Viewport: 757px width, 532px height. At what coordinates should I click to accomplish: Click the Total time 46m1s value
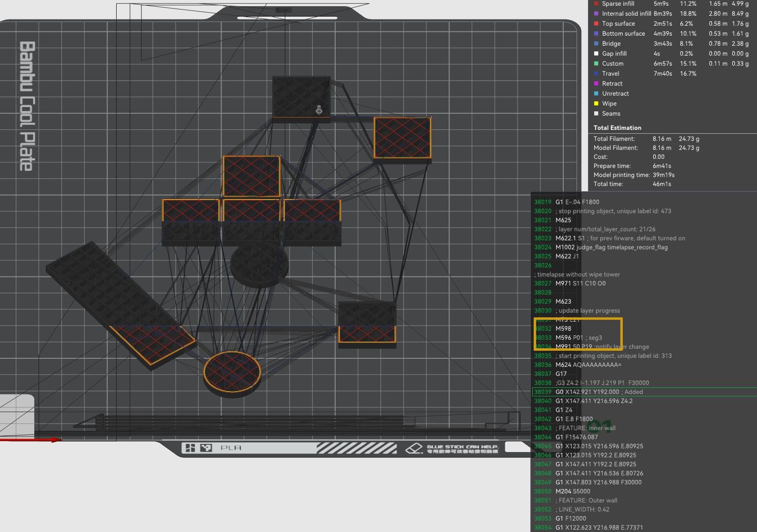[662, 184]
